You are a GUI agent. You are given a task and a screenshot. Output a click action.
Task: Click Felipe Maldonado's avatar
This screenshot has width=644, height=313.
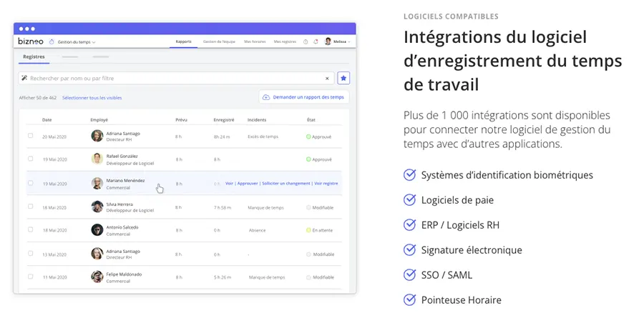97,277
